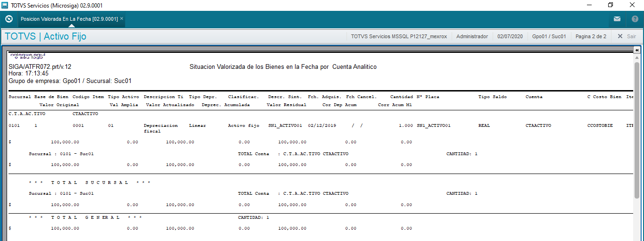644x241 pixels.
Task: Click the TOTAL SUCURSAL heading
Action: tap(90, 183)
